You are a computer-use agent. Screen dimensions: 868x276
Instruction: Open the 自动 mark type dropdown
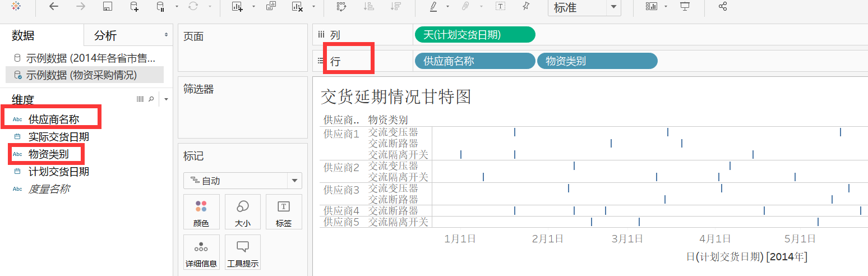[x=243, y=181]
